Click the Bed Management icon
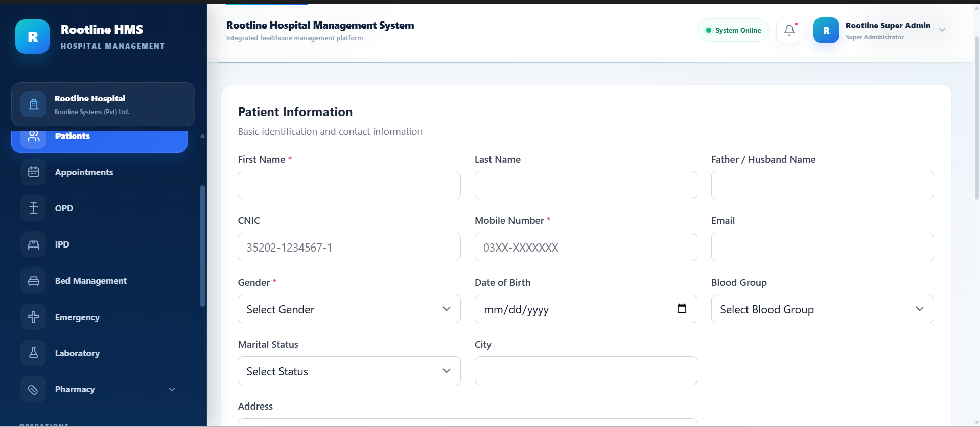 coord(34,281)
